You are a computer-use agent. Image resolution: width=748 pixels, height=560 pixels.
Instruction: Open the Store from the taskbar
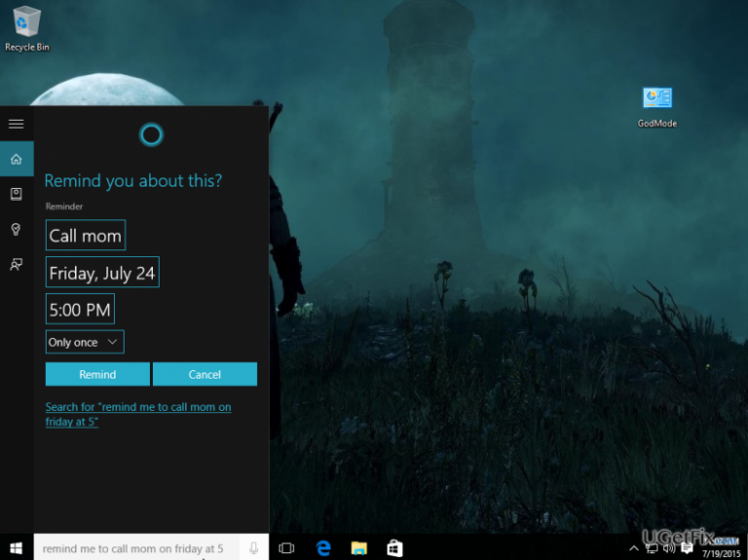point(394,548)
